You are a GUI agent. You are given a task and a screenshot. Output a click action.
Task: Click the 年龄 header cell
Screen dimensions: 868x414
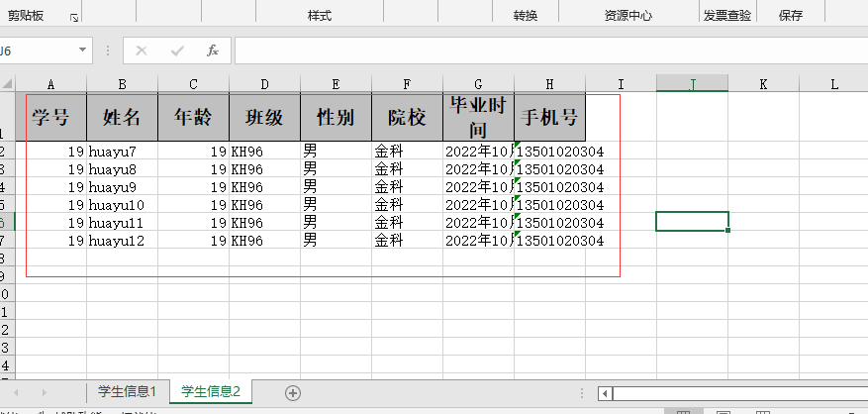click(x=193, y=117)
